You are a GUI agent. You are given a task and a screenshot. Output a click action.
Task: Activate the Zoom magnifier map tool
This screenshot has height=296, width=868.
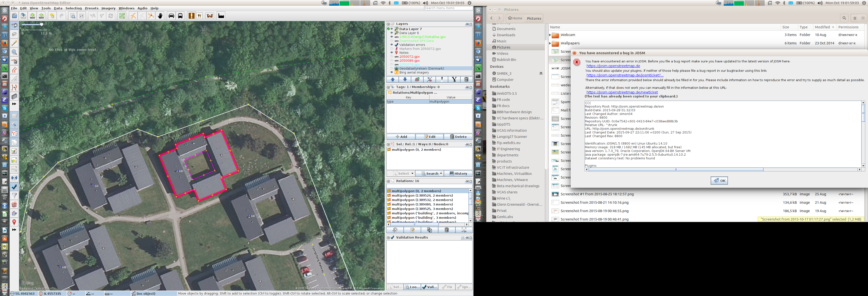coord(14,52)
